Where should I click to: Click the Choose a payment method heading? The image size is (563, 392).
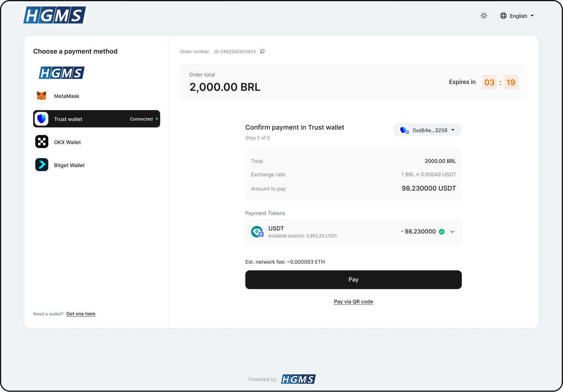click(75, 52)
